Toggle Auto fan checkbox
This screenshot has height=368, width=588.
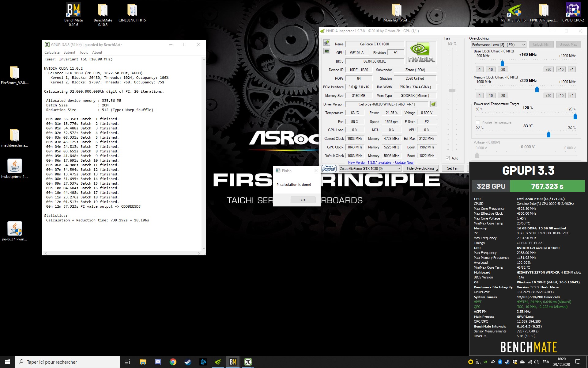pyautogui.click(x=448, y=158)
